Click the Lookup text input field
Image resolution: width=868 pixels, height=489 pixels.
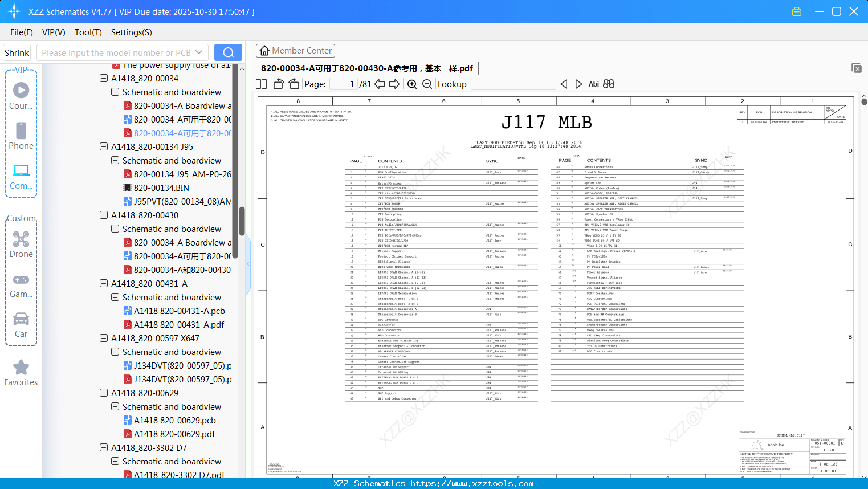[x=513, y=84]
